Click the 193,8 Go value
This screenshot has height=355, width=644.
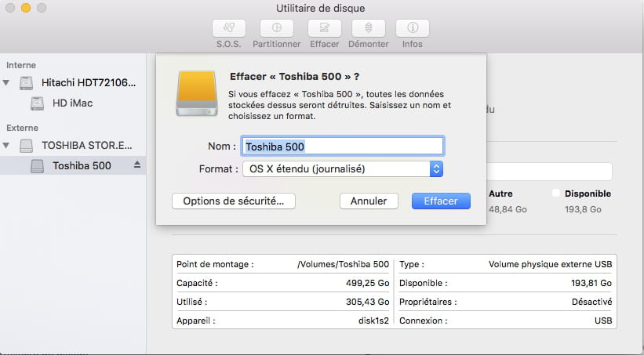click(x=583, y=209)
